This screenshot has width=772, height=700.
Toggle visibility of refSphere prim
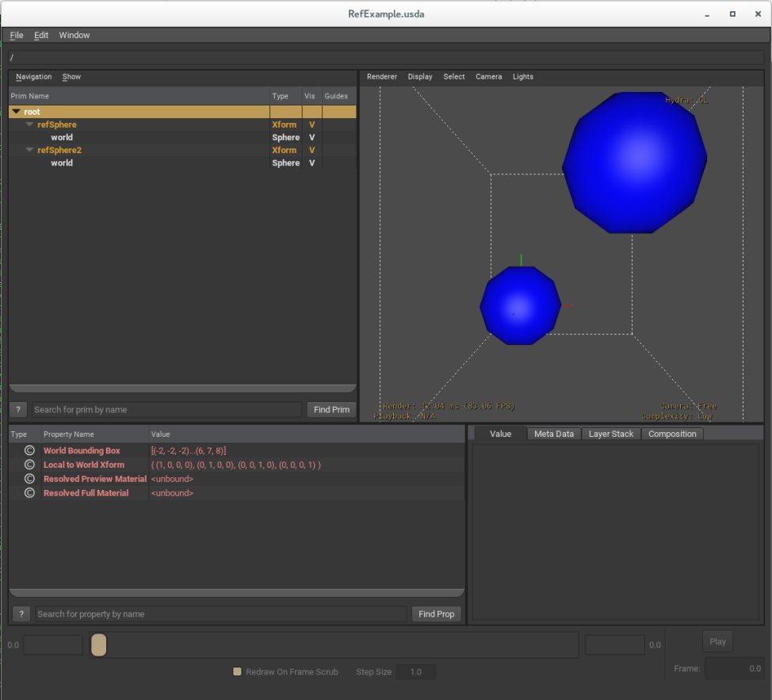tap(311, 125)
